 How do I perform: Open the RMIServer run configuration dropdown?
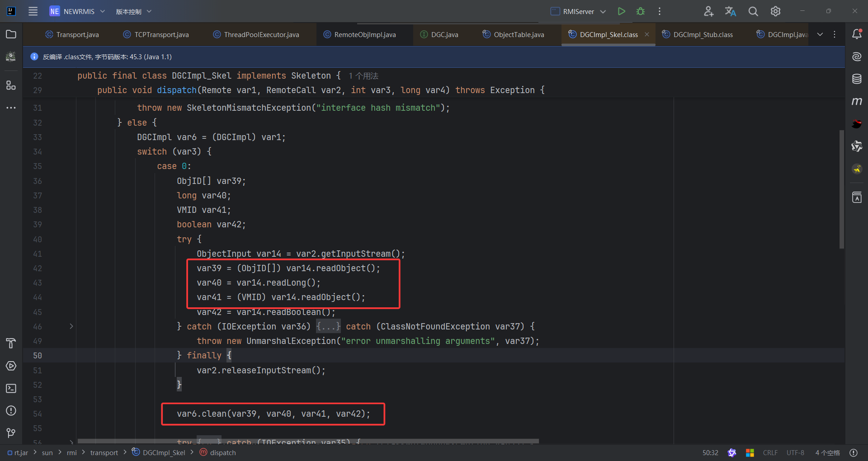click(x=578, y=11)
